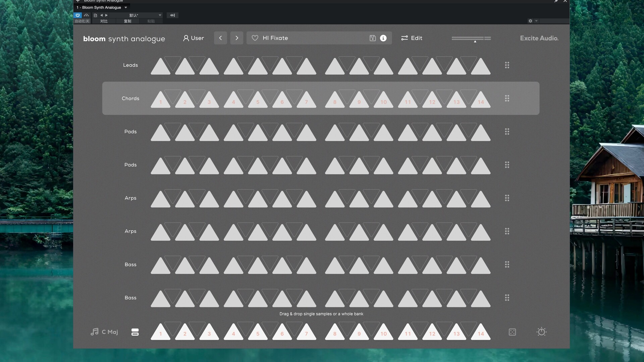This screenshot has width=644, height=362.
Task: Open the Edit view
Action: click(412, 38)
